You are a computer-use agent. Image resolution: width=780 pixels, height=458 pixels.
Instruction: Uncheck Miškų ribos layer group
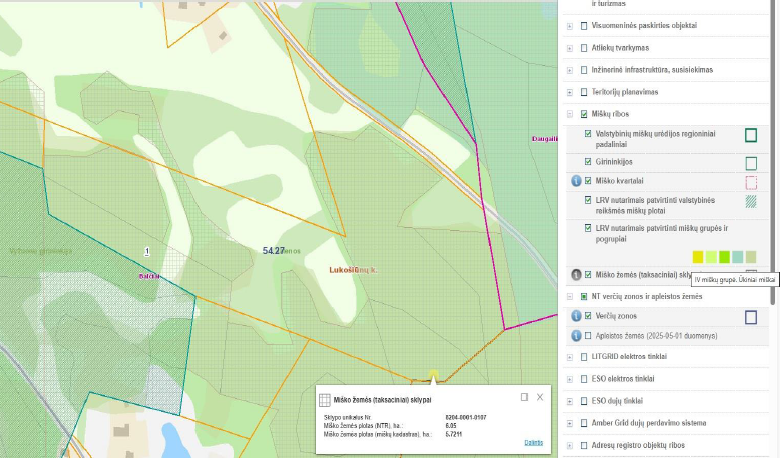coord(584,114)
